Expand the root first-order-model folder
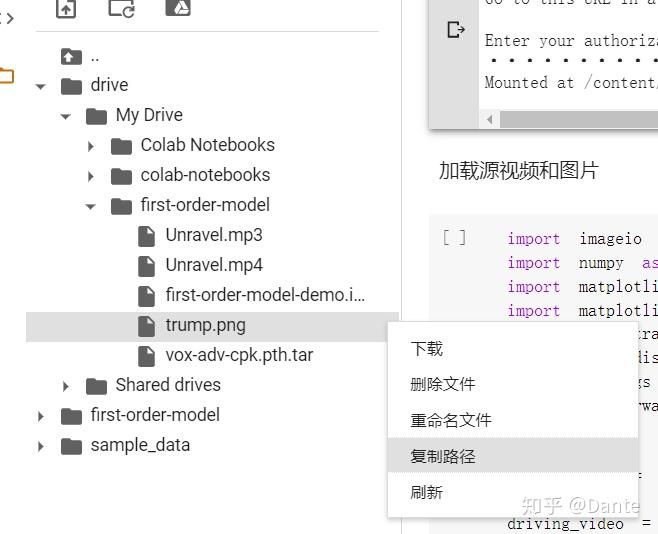 coord(41,417)
